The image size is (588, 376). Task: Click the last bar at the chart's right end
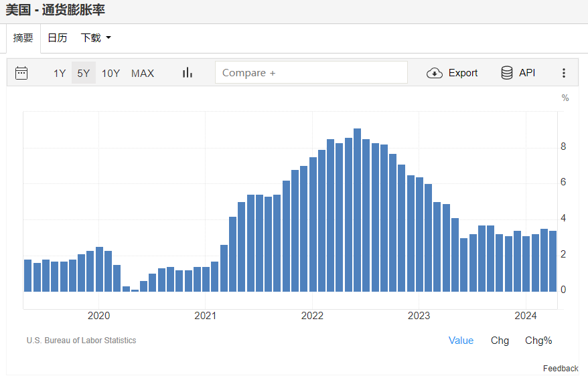point(553,261)
